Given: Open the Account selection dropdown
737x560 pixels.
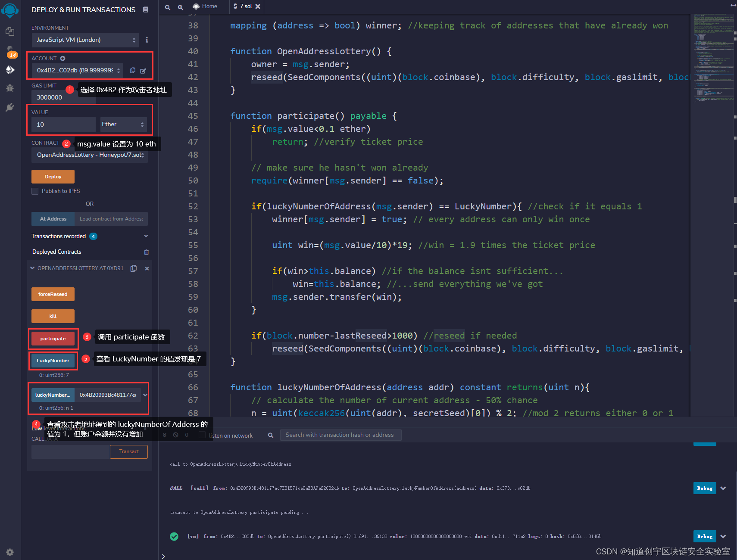Looking at the screenshot, I should (77, 70).
